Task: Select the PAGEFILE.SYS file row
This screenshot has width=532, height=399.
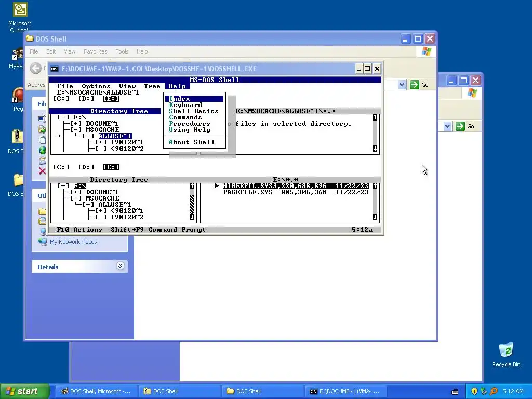Action: [x=296, y=192]
